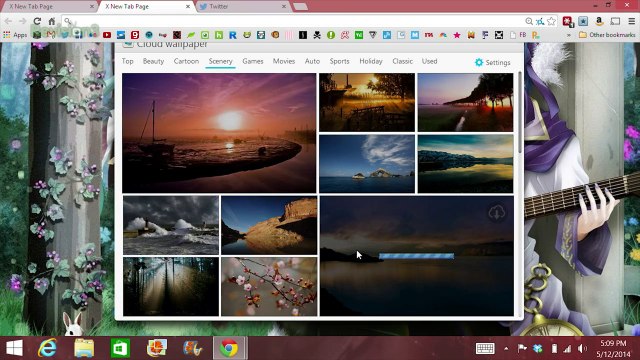Open the Dropbox tray icon
Viewport: 640px width, 360px height.
click(x=538, y=349)
